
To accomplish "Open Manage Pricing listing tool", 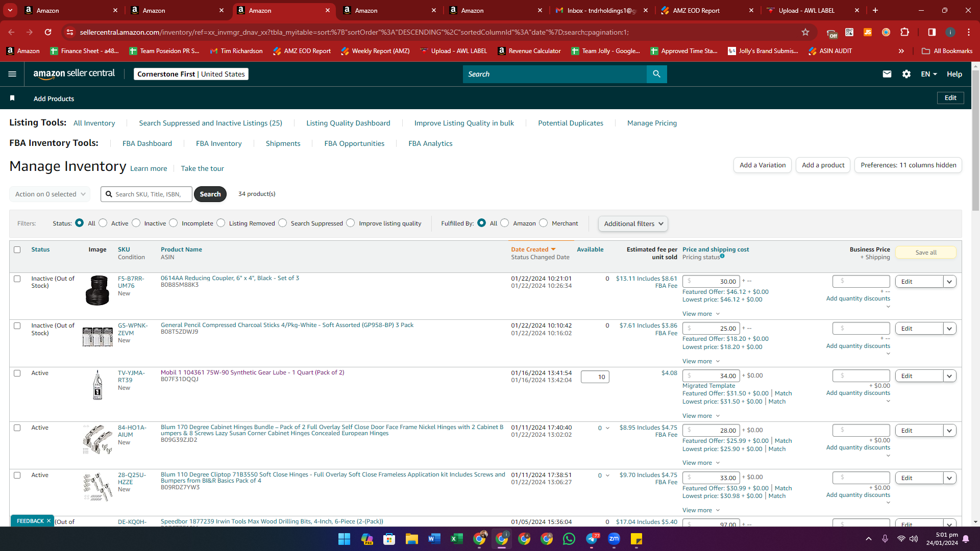I will (x=652, y=123).
